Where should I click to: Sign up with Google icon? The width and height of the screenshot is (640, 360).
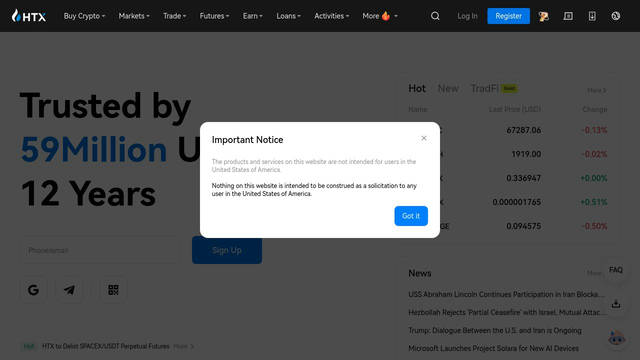[33, 290]
